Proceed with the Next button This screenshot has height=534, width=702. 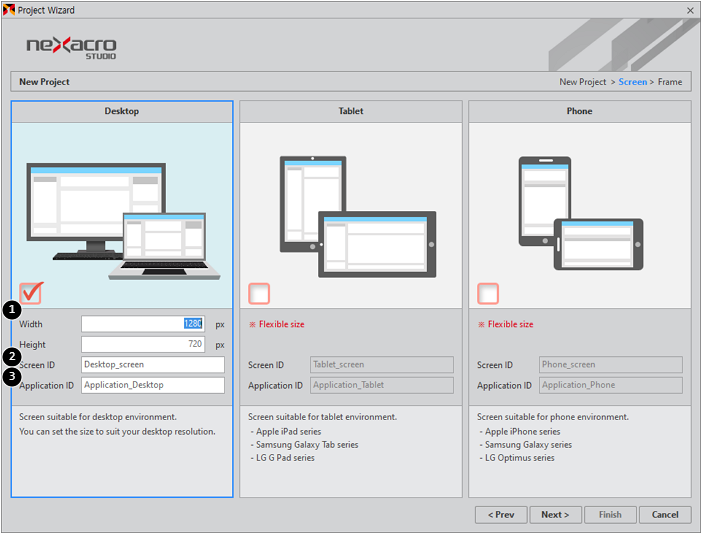pos(555,515)
